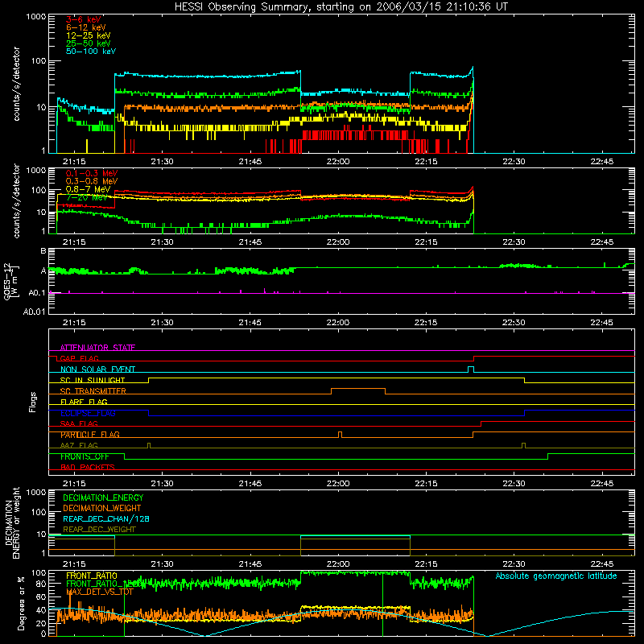The height and width of the screenshot is (644, 644).
Task: Select the PARTICLE_FLAG label
Action: tap(90, 435)
